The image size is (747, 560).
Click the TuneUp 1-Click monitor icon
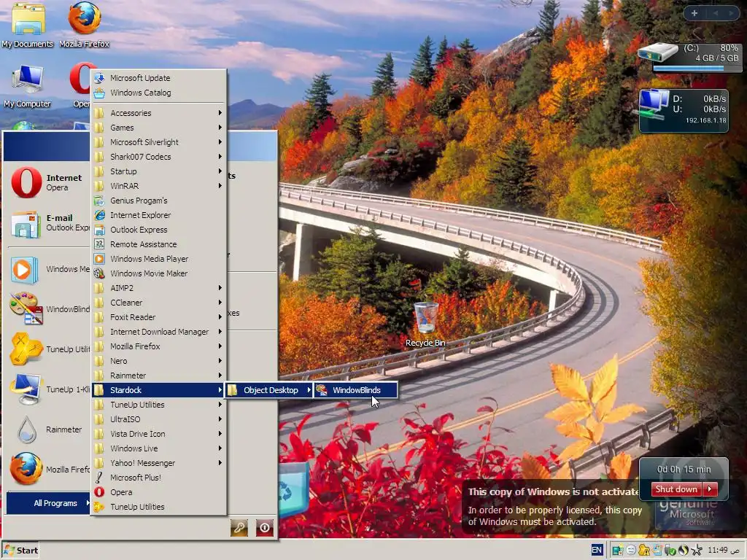[x=26, y=389]
